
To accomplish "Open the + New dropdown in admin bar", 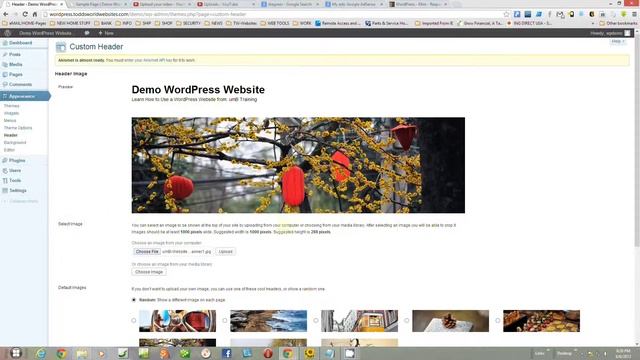I will (106, 33).
